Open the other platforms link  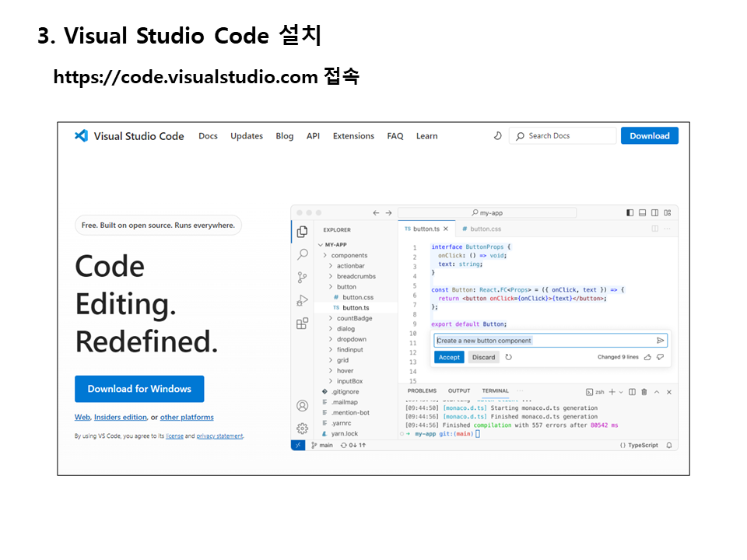point(187,417)
